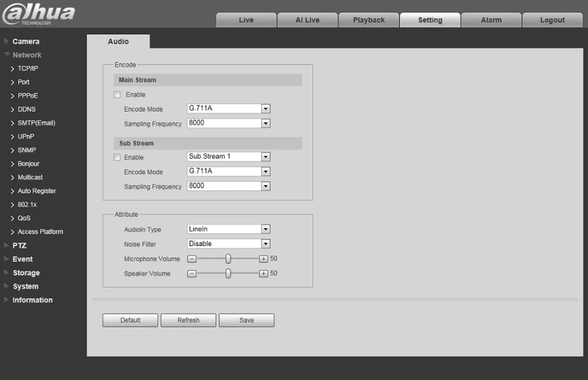Decrease speaker volume with minus icon
Screen dimensions: 588x380
click(x=192, y=274)
